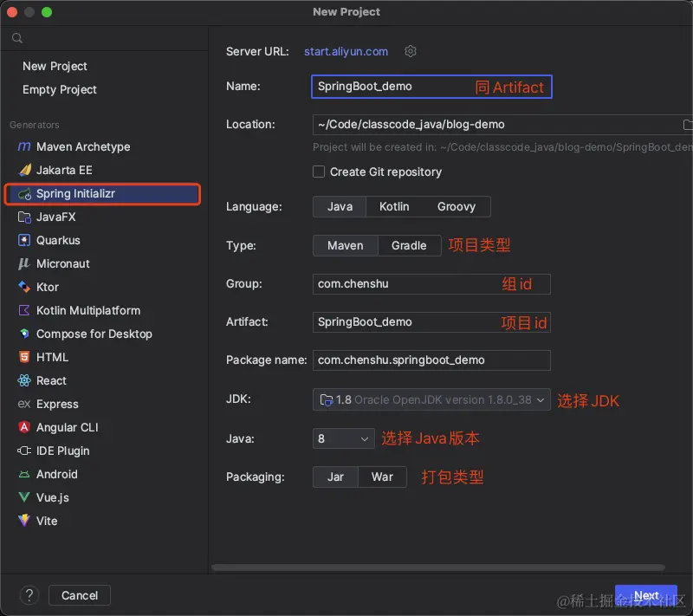Select the Android generator label
Image resolution: width=693 pixels, height=616 pixels.
tap(57, 474)
